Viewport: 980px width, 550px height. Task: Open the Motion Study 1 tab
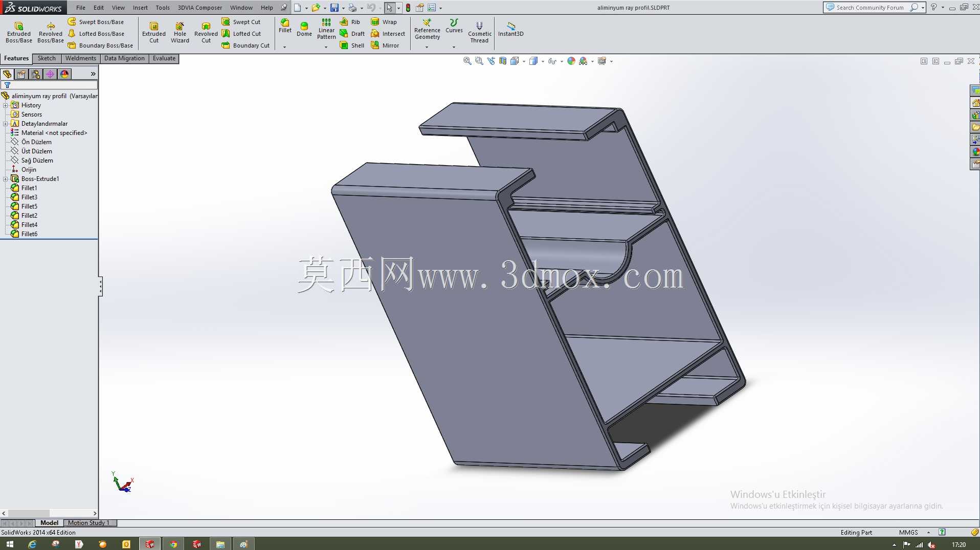click(x=88, y=523)
